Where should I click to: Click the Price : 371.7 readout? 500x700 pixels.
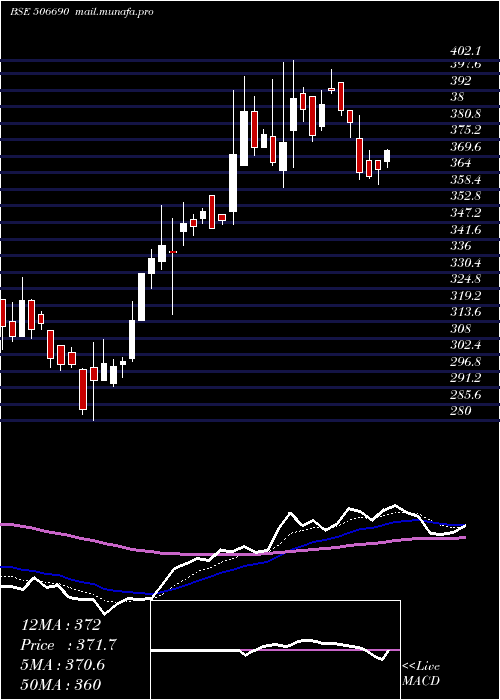69,645
